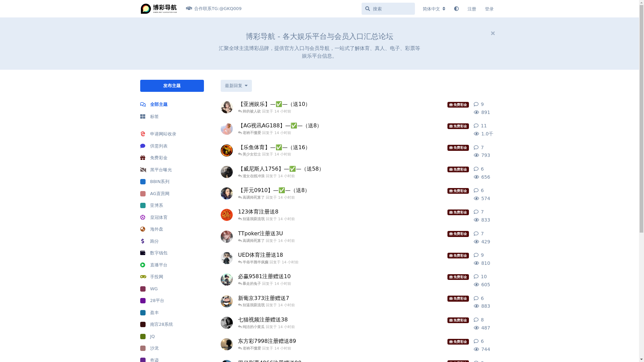The width and height of the screenshot is (644, 362).
Task: Open the 【开元0910】 discussion thread
Action: [274, 190]
